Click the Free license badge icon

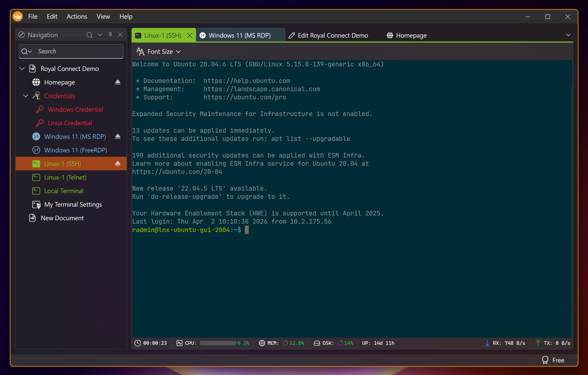(545, 360)
